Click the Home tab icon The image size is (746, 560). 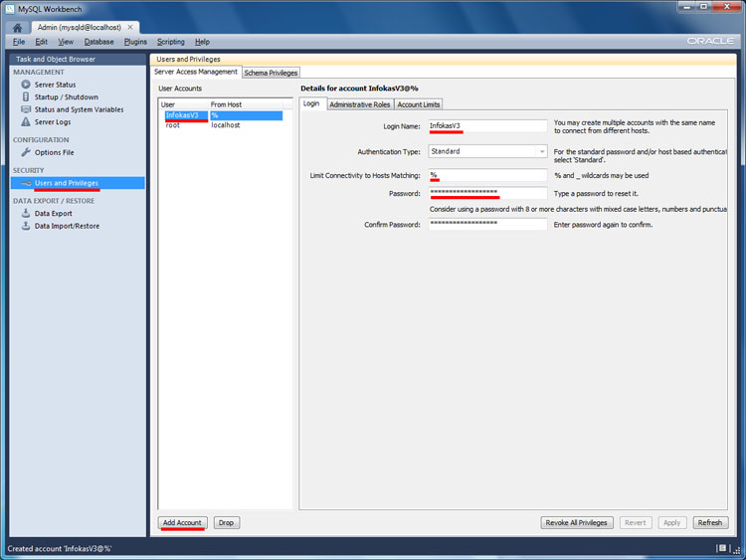(17, 27)
